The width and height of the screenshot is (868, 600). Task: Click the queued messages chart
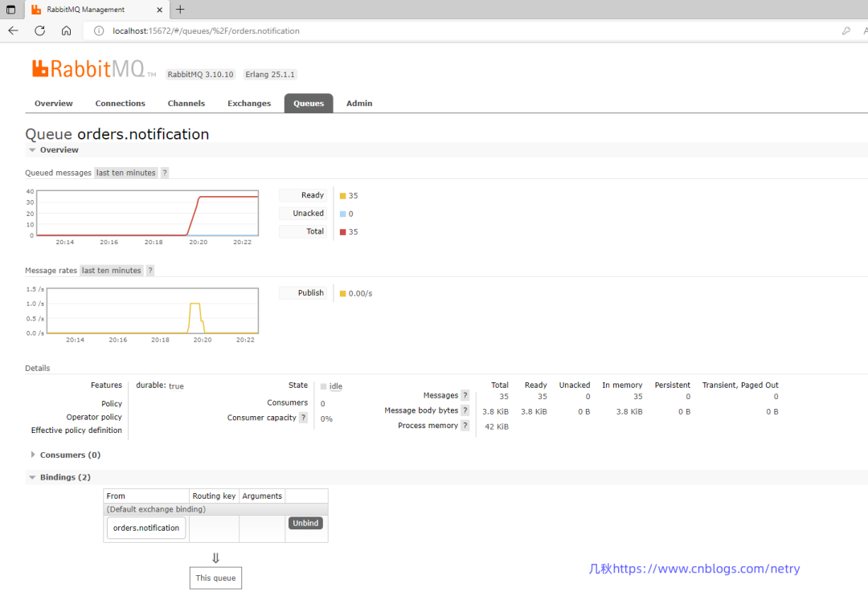point(147,214)
